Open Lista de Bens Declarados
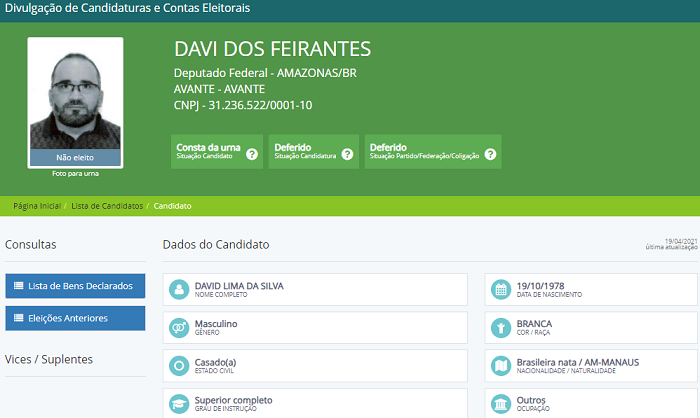Screen dimensions: 700x418 pos(75,286)
